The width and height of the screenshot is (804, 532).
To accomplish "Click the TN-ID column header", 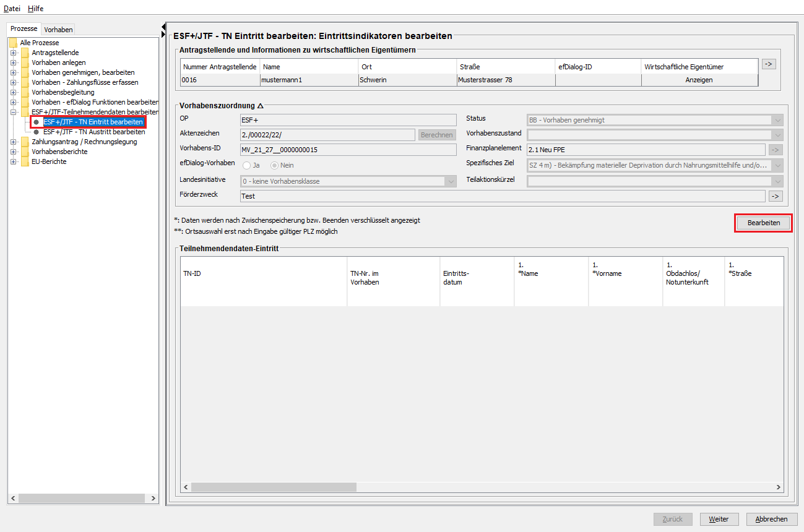I will pyautogui.click(x=264, y=281).
